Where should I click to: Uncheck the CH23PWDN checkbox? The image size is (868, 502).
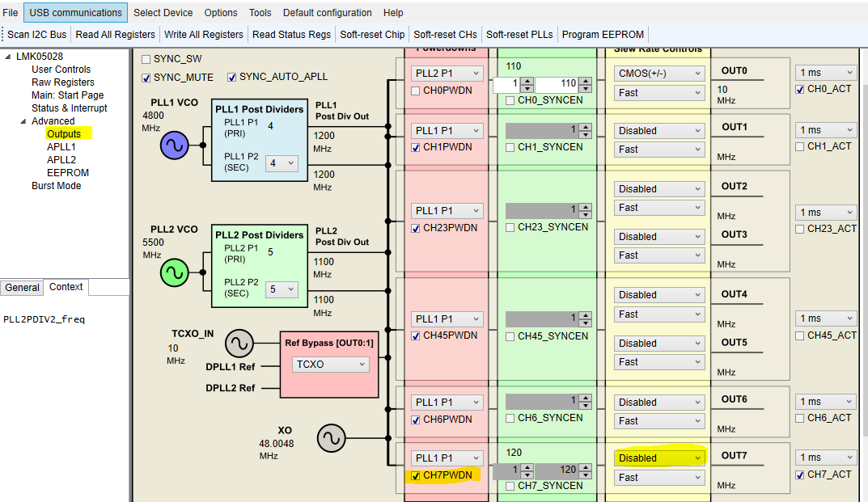point(416,229)
